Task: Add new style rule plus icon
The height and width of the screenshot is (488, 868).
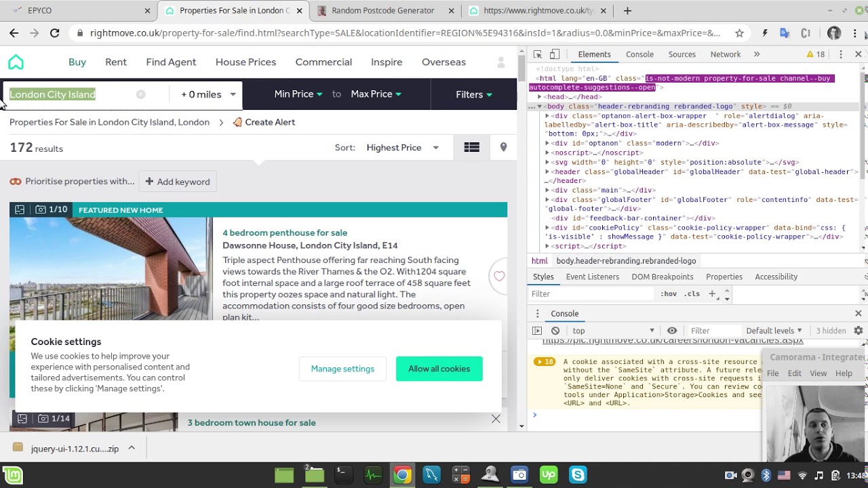Action: click(x=712, y=293)
